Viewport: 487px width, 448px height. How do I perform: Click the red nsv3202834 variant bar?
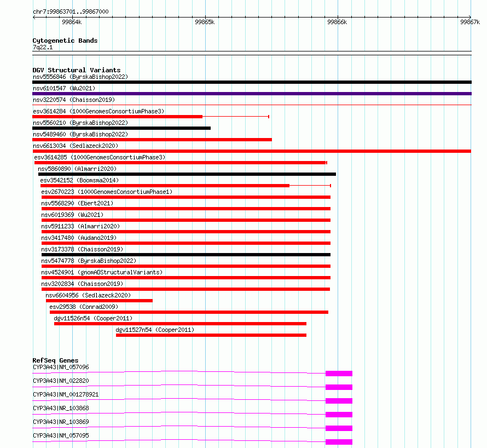[185, 289]
